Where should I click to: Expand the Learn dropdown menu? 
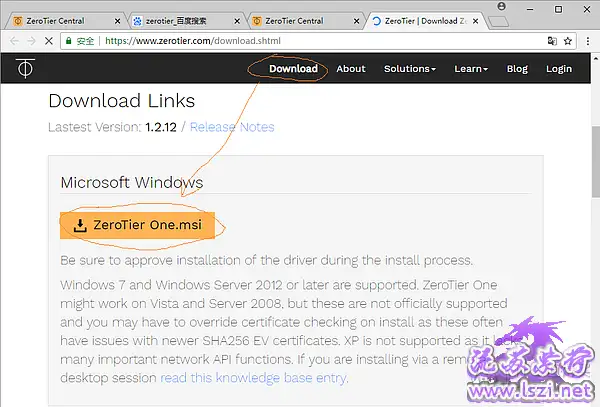click(x=471, y=68)
